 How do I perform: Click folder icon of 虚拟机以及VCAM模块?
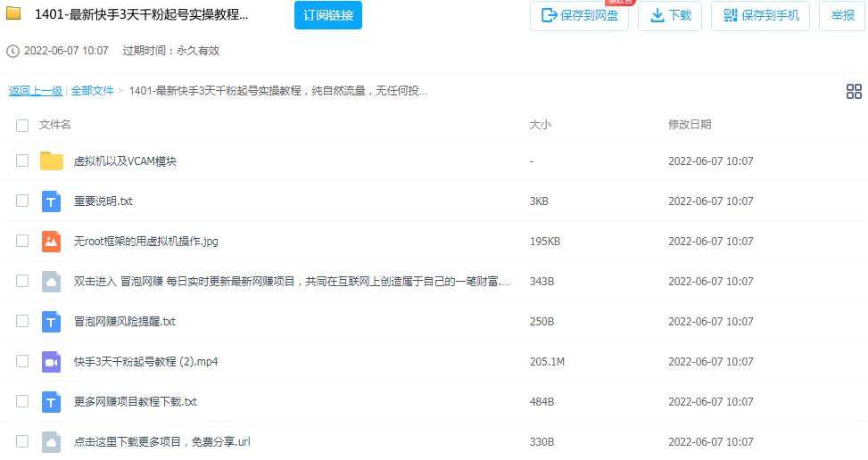[x=52, y=160]
